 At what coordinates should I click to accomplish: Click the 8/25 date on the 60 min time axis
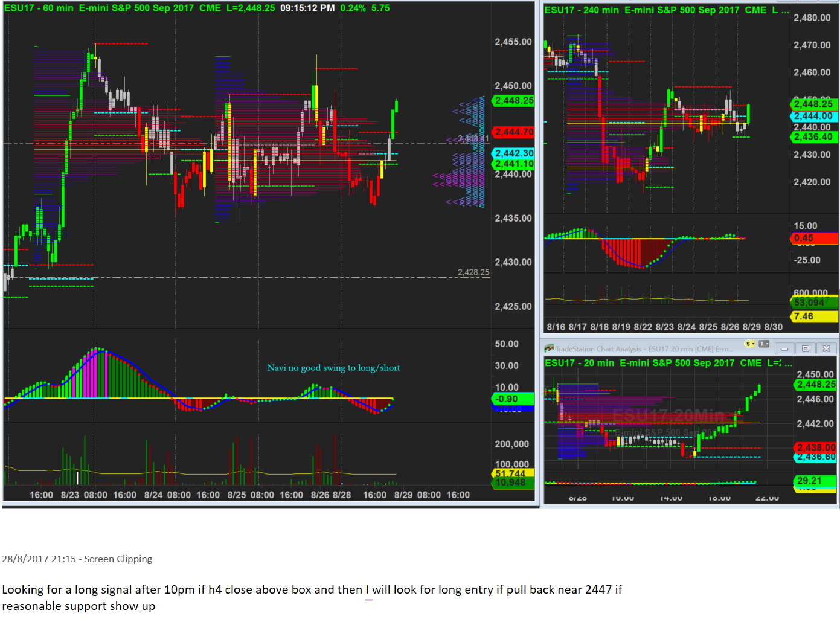[x=237, y=495]
